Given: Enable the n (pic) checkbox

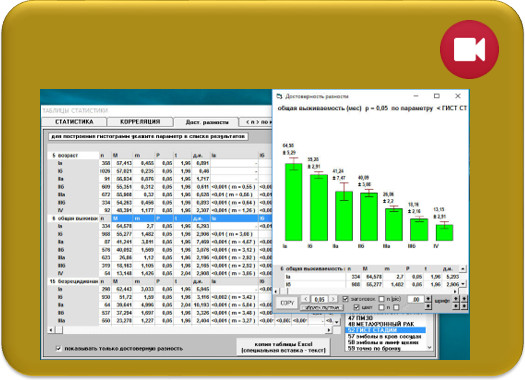Looking at the screenshot, I should click(x=381, y=299).
